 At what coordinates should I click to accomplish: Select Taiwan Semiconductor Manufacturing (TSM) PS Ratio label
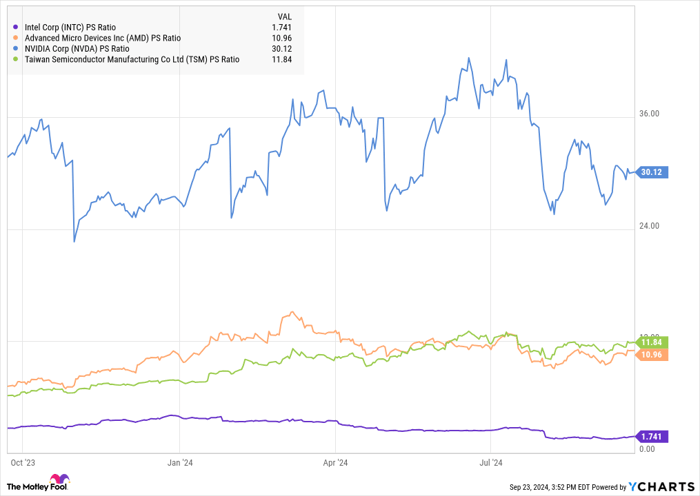tap(132, 59)
